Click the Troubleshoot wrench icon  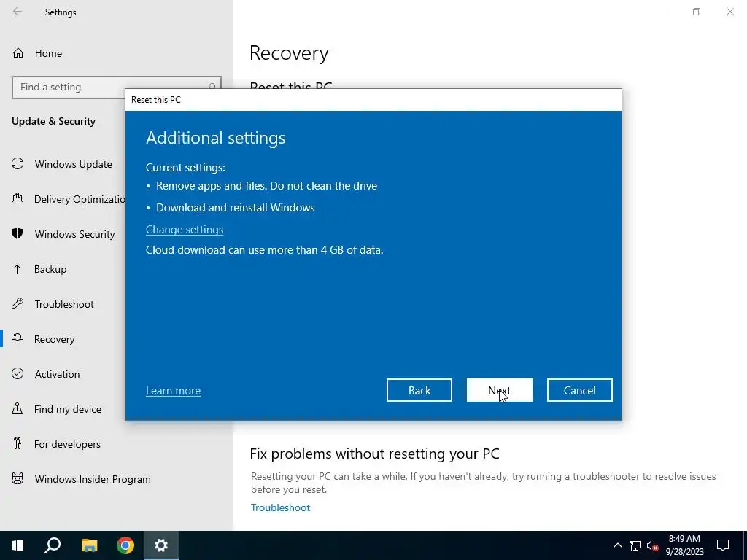[x=18, y=303]
